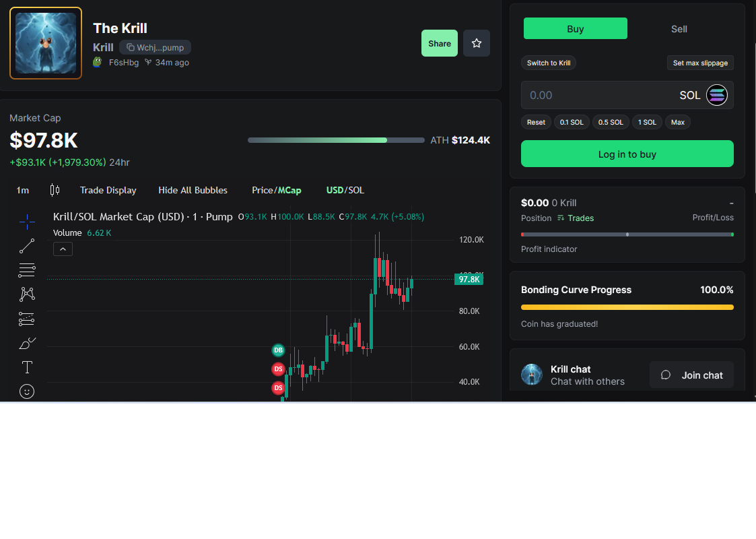Viewport: 756px width, 539px height.
Task: Open candlestick chart style selector
Action: (x=55, y=190)
